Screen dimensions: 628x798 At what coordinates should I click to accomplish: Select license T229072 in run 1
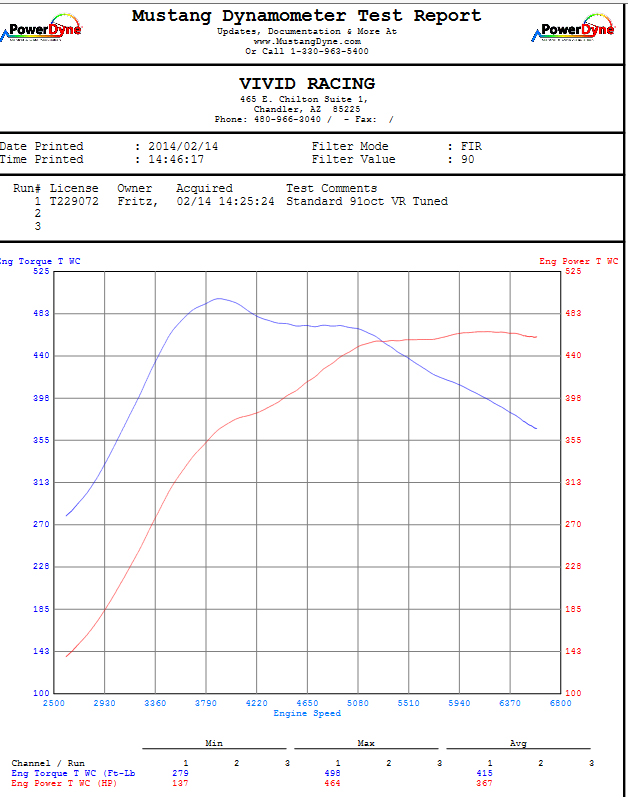pos(74,201)
